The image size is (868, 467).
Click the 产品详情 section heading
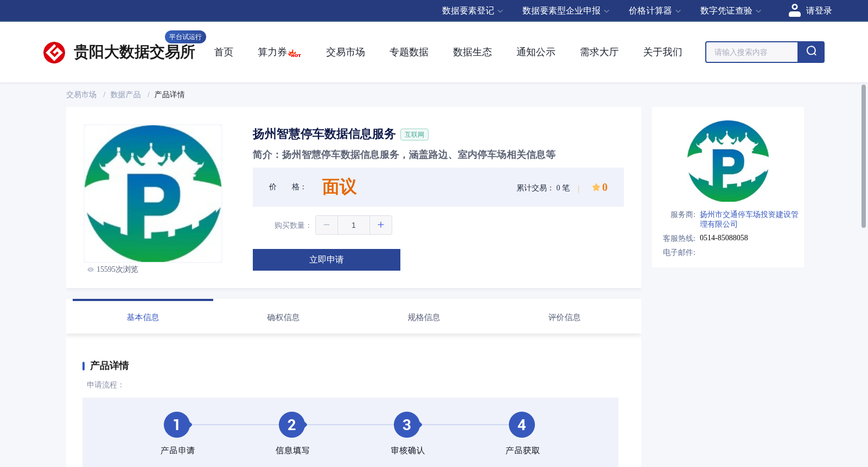pyautogui.click(x=109, y=366)
